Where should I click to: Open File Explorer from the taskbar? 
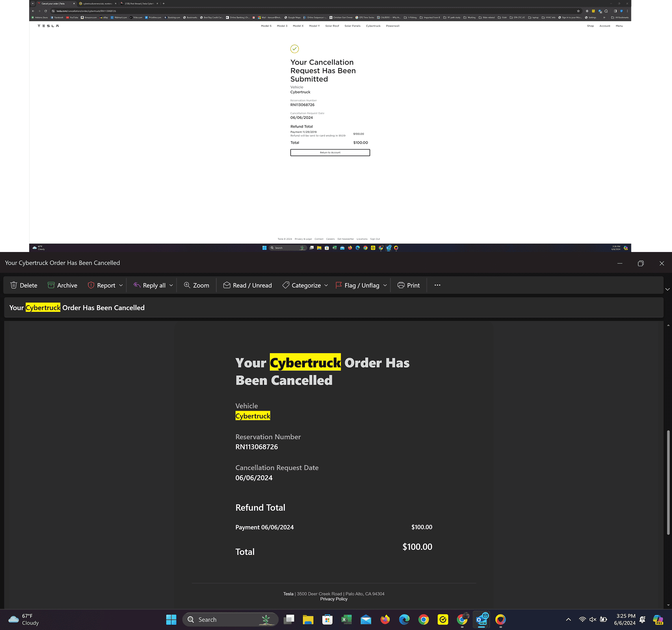click(308, 620)
